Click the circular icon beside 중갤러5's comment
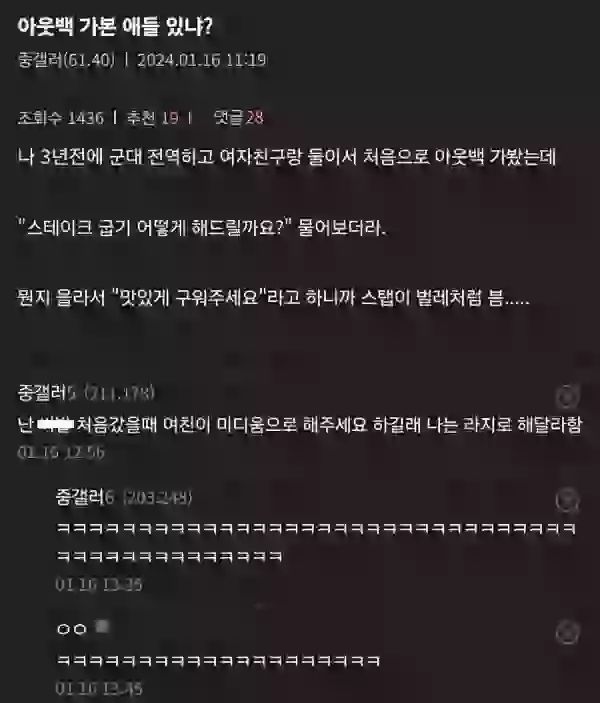 click(x=567, y=396)
